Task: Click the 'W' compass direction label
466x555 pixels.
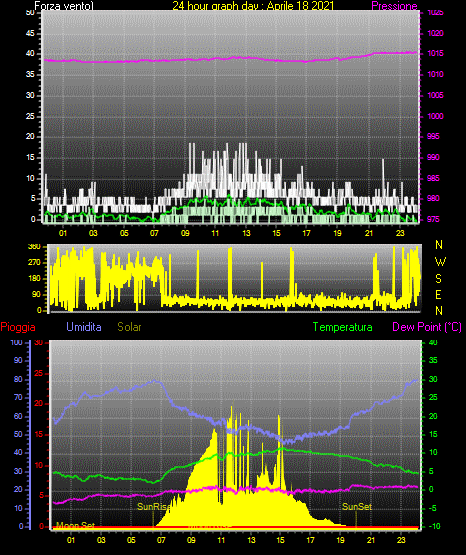Action: (440, 262)
